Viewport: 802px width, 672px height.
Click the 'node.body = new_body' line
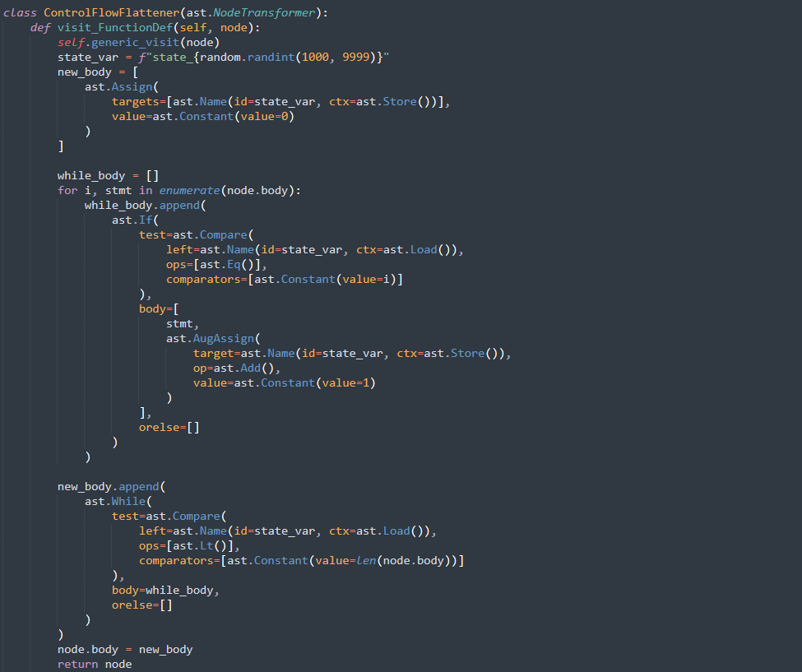pyautogui.click(x=125, y=650)
